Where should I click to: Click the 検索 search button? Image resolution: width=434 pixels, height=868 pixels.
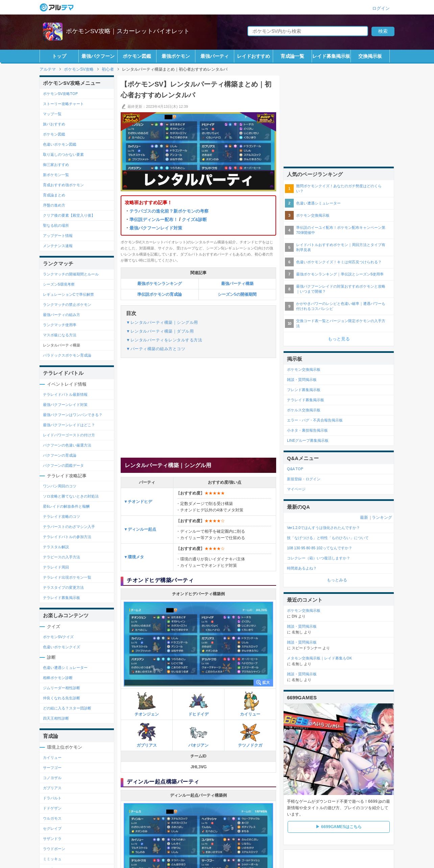[383, 31]
